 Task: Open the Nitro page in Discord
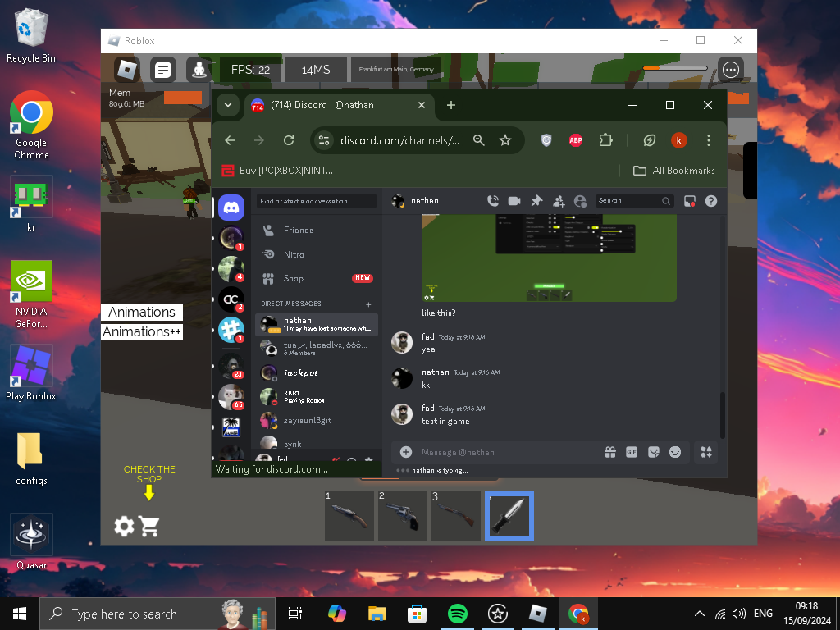point(316,254)
